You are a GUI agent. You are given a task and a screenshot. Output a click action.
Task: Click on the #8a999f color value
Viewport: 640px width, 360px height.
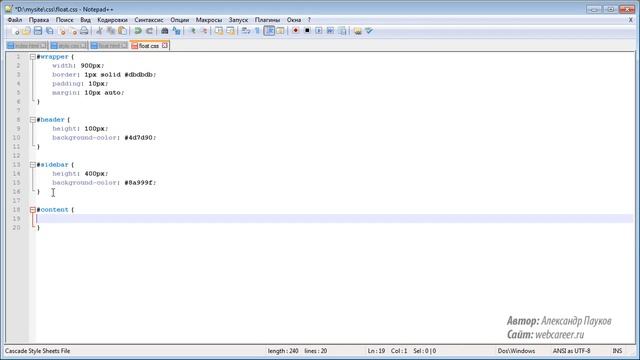click(139, 182)
